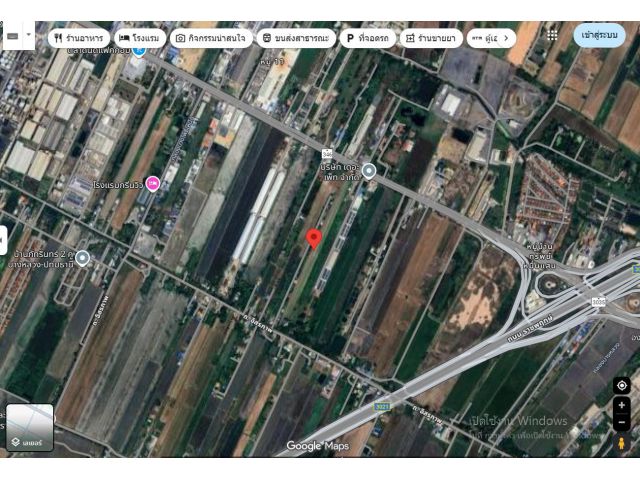Open the dropdown arrow beside the top-left search box
The image size is (640, 480).
(x=28, y=35)
